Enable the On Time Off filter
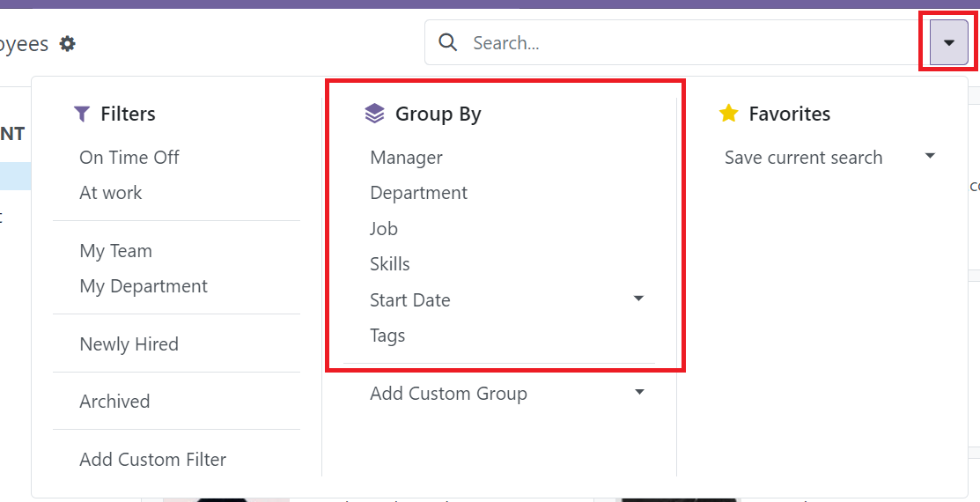 tap(129, 158)
